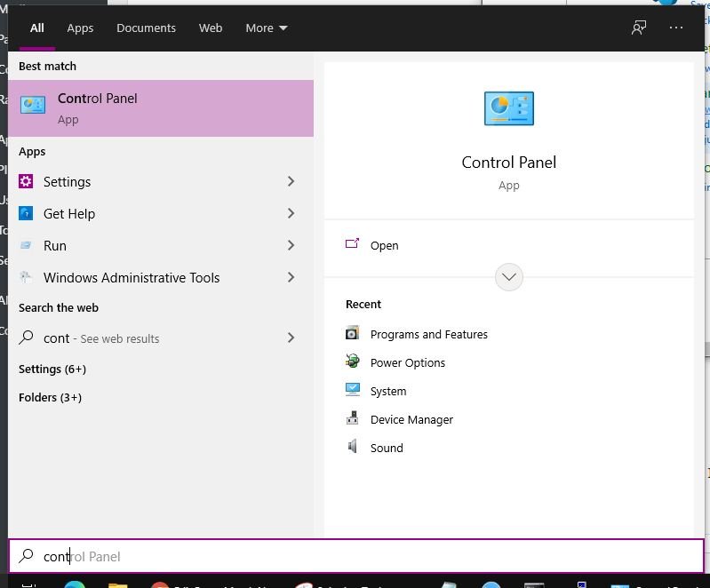Select the Run result text

pos(55,245)
